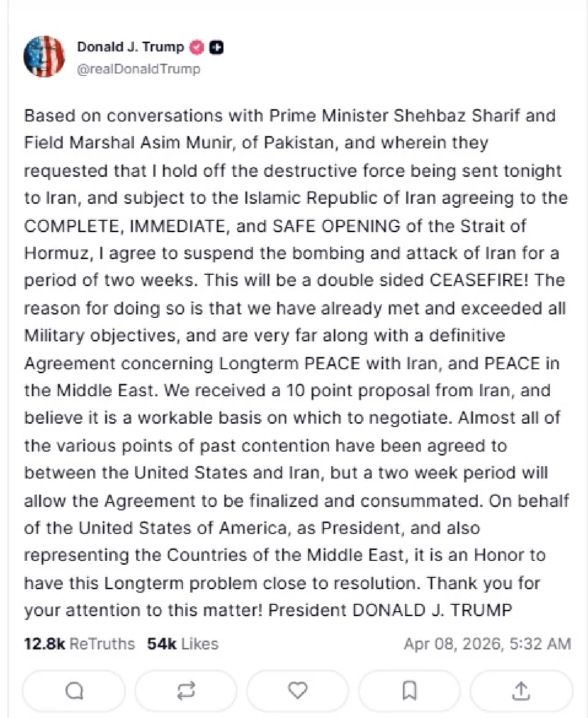
Task: Open the share upload icon
Action: pyautogui.click(x=521, y=691)
